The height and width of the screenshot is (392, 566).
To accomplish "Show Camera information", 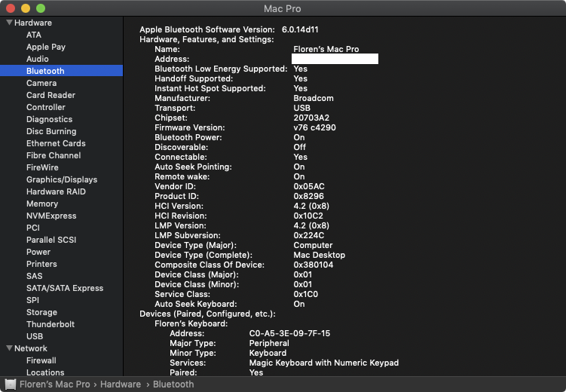I will 41,83.
